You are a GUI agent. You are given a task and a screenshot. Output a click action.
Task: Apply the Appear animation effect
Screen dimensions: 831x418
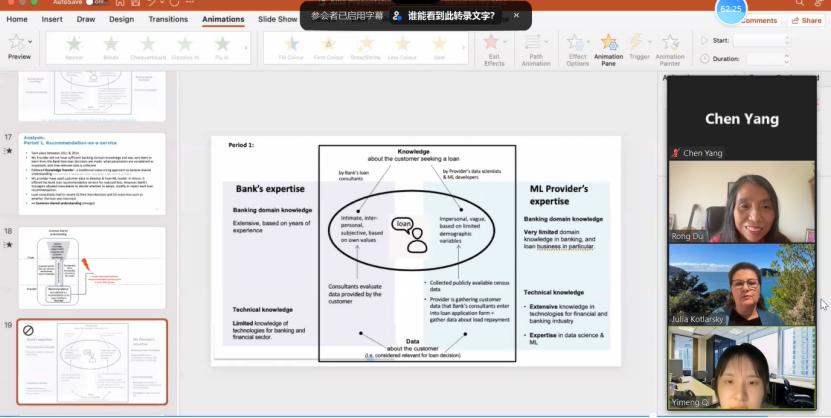point(74,47)
